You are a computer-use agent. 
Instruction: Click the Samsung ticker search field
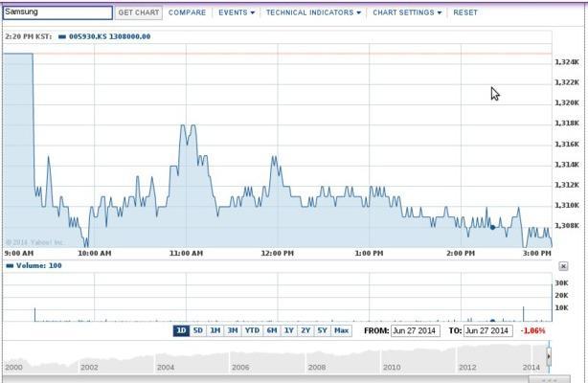point(57,12)
